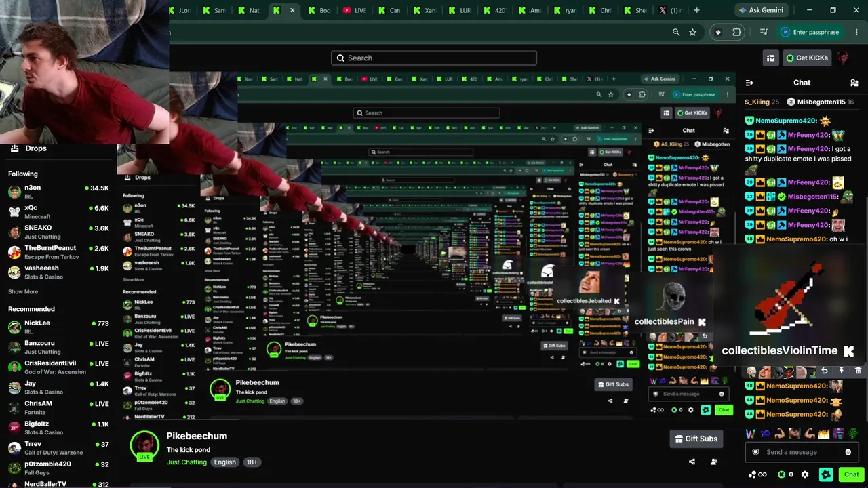Viewport: 868px width, 488px height.
Task: Switch to the outer 'ryan' browser tab
Action: tap(565, 10)
